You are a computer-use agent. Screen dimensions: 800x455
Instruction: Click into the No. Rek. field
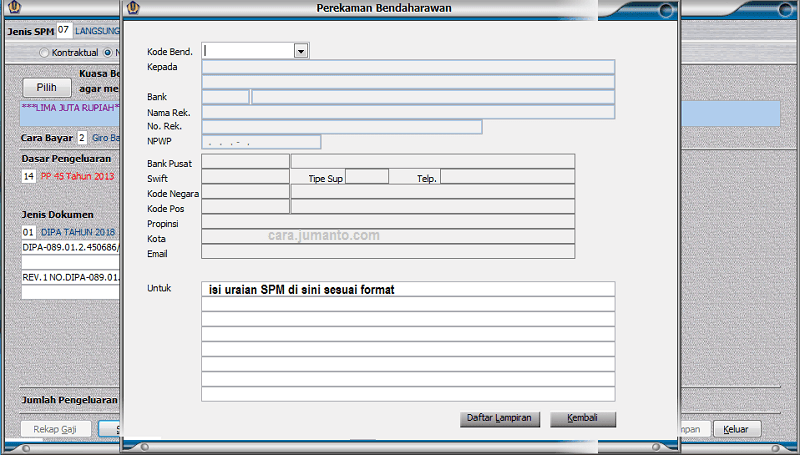click(x=342, y=127)
